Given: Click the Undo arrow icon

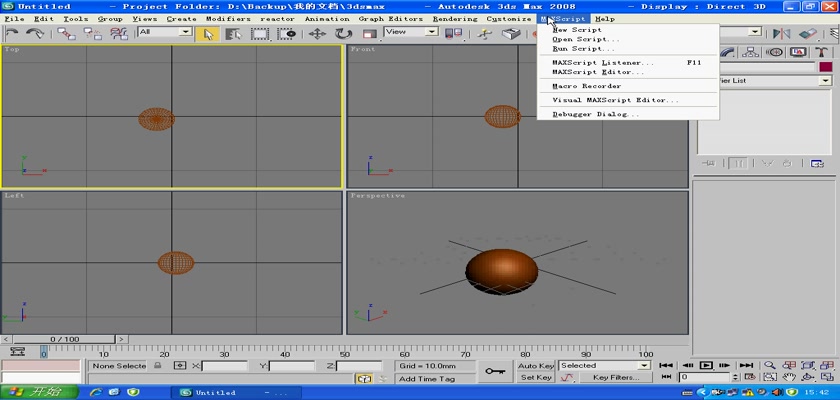Looking at the screenshot, I should (12, 33).
